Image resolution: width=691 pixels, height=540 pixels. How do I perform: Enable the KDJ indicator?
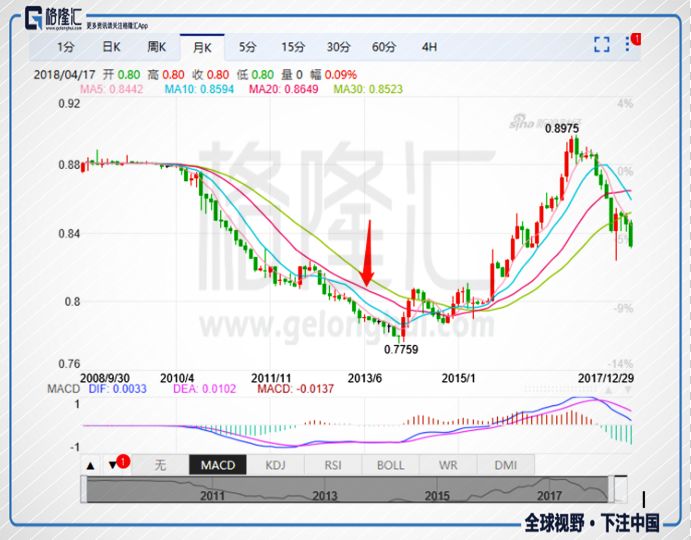click(275, 465)
